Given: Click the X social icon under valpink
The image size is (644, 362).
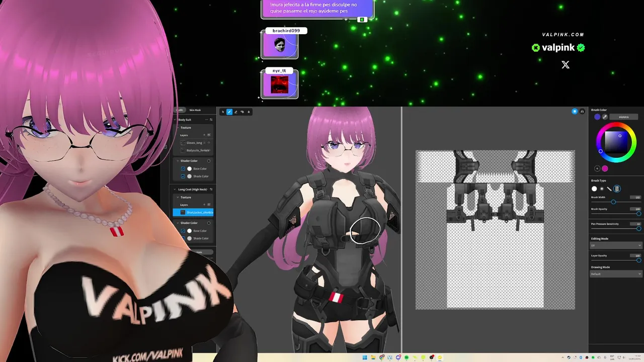Looking at the screenshot, I should click(566, 65).
